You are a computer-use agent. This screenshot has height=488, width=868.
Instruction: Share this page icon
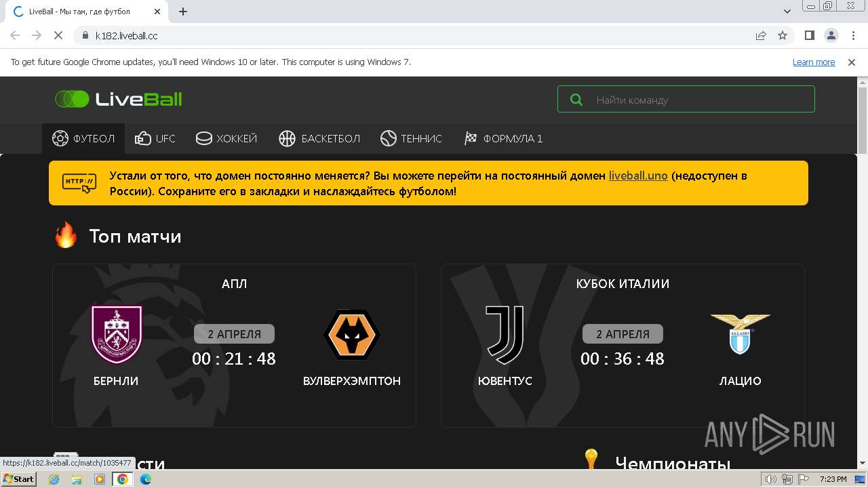pos(761,35)
